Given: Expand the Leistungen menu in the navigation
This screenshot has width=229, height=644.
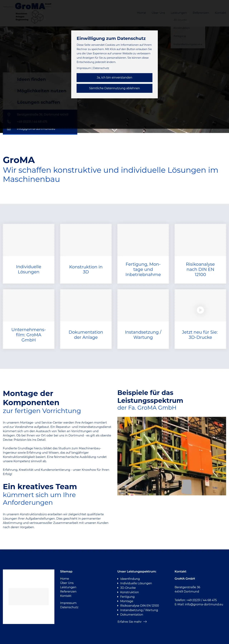Looking at the screenshot, I should point(179,13).
